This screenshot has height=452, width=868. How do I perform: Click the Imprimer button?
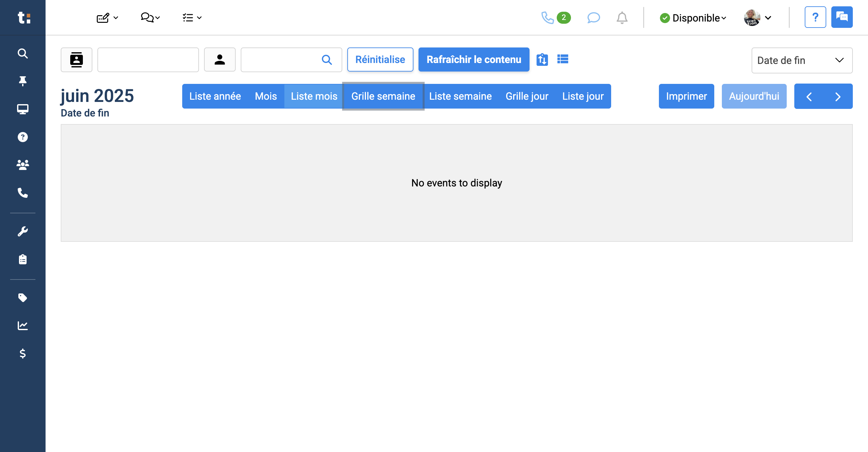[686, 97]
